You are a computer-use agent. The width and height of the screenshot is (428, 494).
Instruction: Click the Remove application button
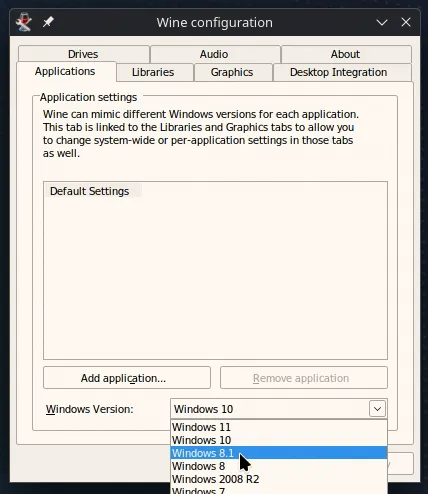(x=304, y=378)
